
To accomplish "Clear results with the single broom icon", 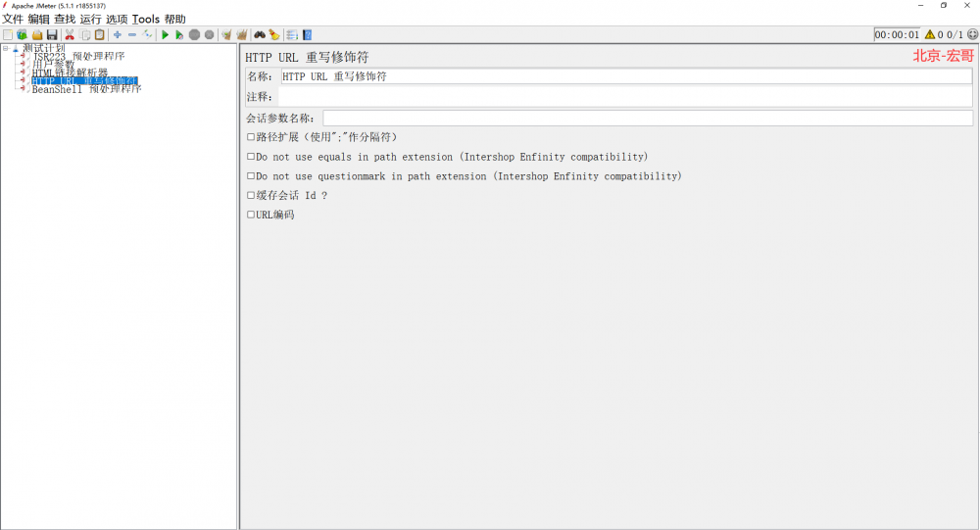I will [x=226, y=35].
